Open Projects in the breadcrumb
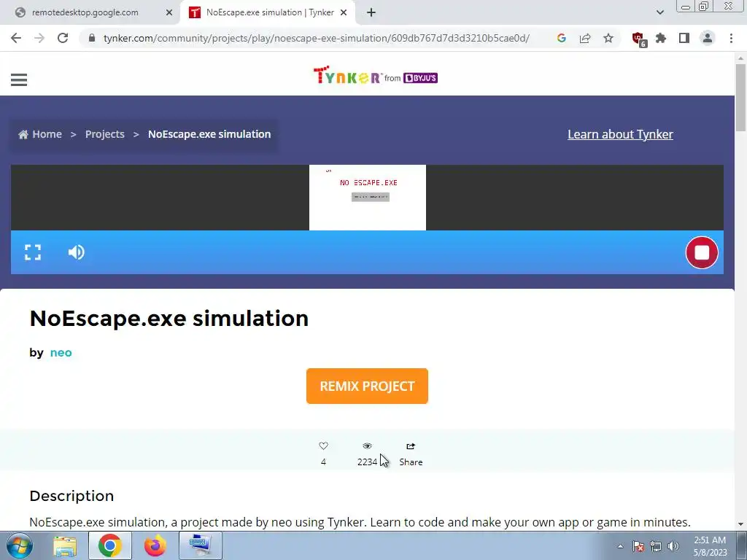 pyautogui.click(x=105, y=134)
